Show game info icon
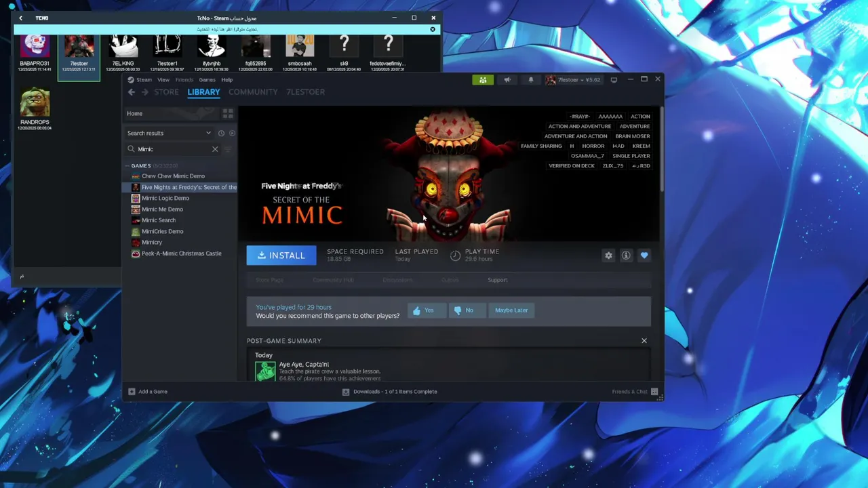 [x=626, y=256]
